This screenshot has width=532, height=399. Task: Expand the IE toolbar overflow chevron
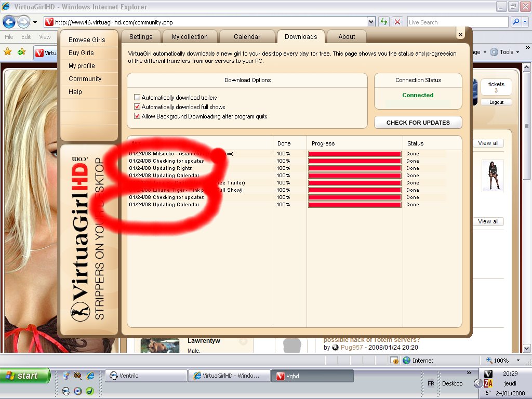tap(527, 48)
